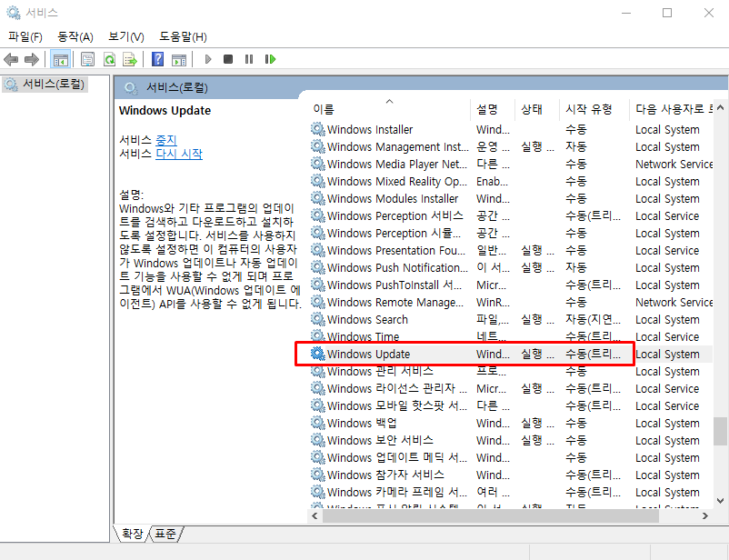Viewport: 729px width, 560px height.
Task: Click the Pause Service icon
Action: pos(249,59)
